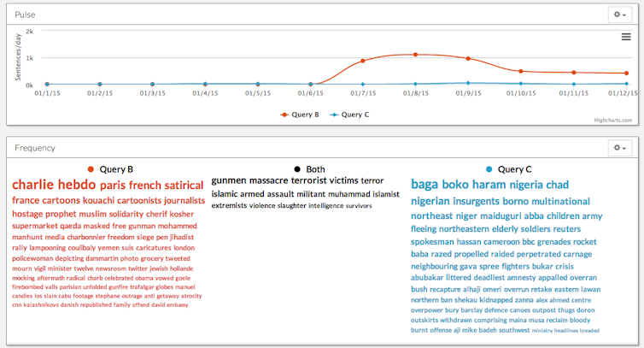Click the word 'chad' in Query C cloud
The height and width of the screenshot is (348, 644).
pos(558,185)
